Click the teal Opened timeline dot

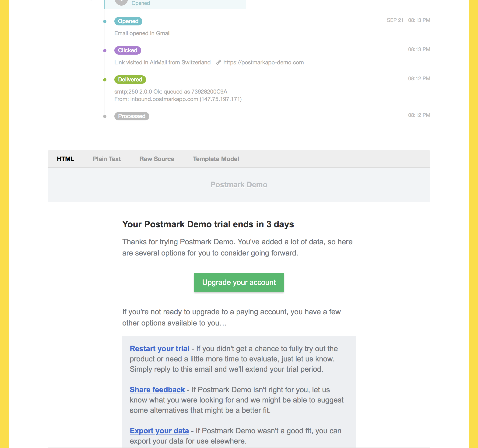[105, 21]
